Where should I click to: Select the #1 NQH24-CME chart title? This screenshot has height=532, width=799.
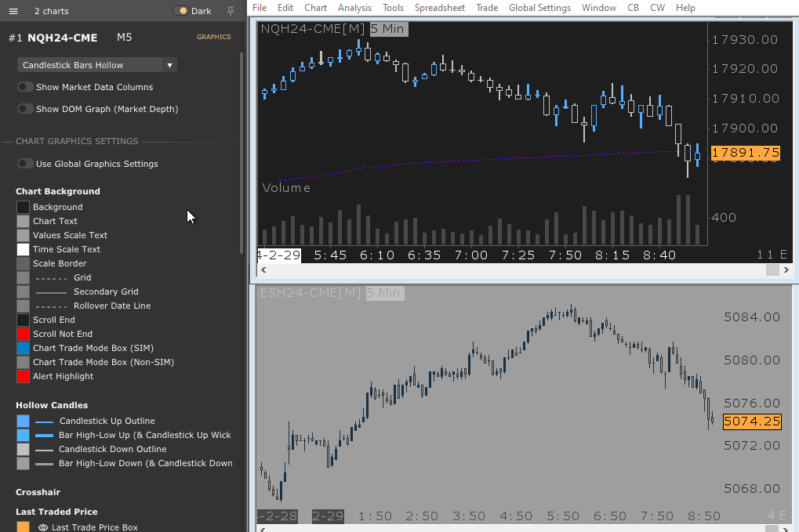[53, 38]
